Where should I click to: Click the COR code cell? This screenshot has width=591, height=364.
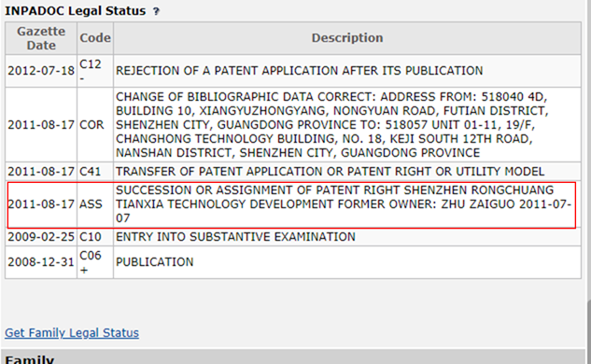coord(91,125)
